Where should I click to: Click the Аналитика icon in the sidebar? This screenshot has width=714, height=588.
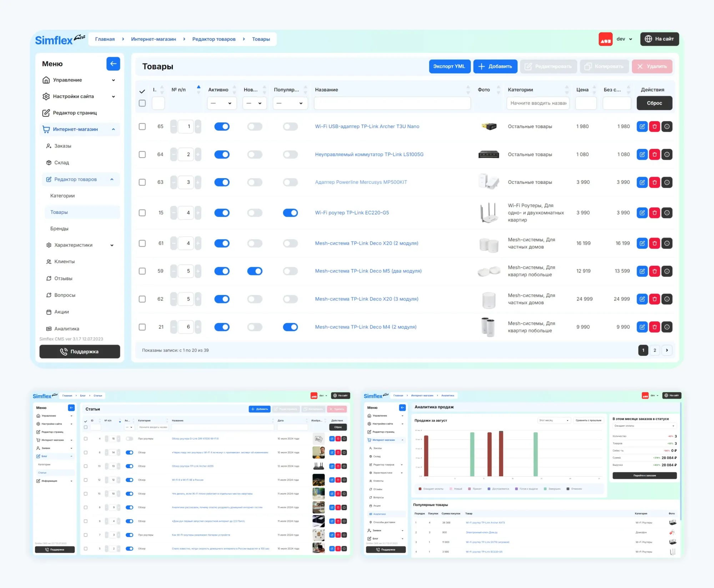(49, 329)
